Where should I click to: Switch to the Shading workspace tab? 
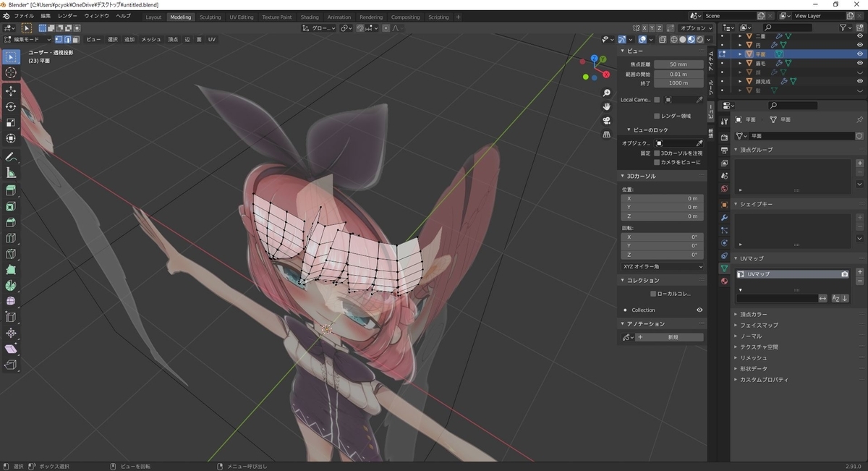pos(310,17)
